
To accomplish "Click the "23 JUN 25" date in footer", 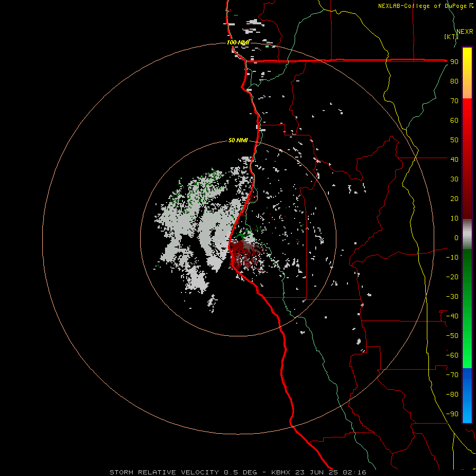I will coord(316,472).
